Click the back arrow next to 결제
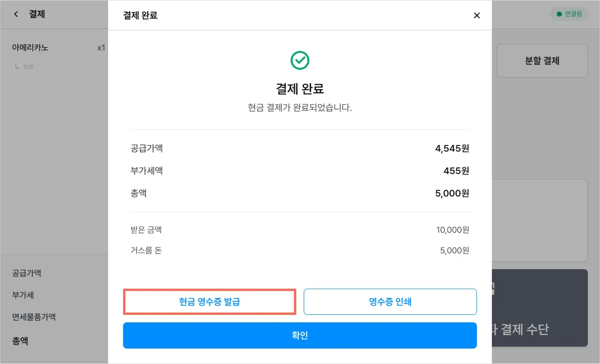Viewport: 600px width, 364px height. [16, 15]
